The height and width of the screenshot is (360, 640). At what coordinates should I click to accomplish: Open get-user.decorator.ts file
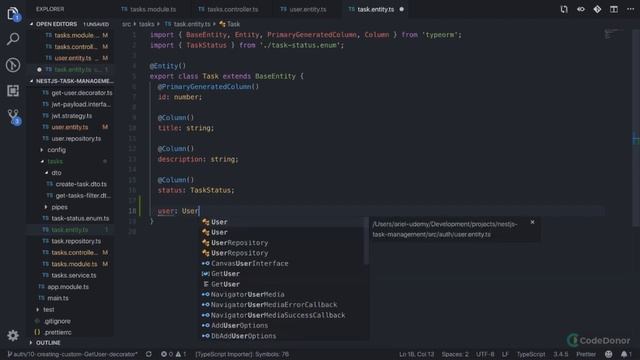tap(82, 93)
